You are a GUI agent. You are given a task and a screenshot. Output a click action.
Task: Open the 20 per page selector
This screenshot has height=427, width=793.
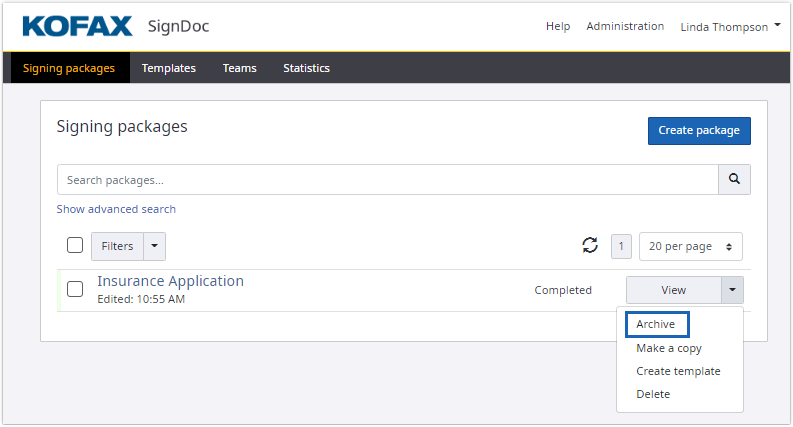click(690, 246)
